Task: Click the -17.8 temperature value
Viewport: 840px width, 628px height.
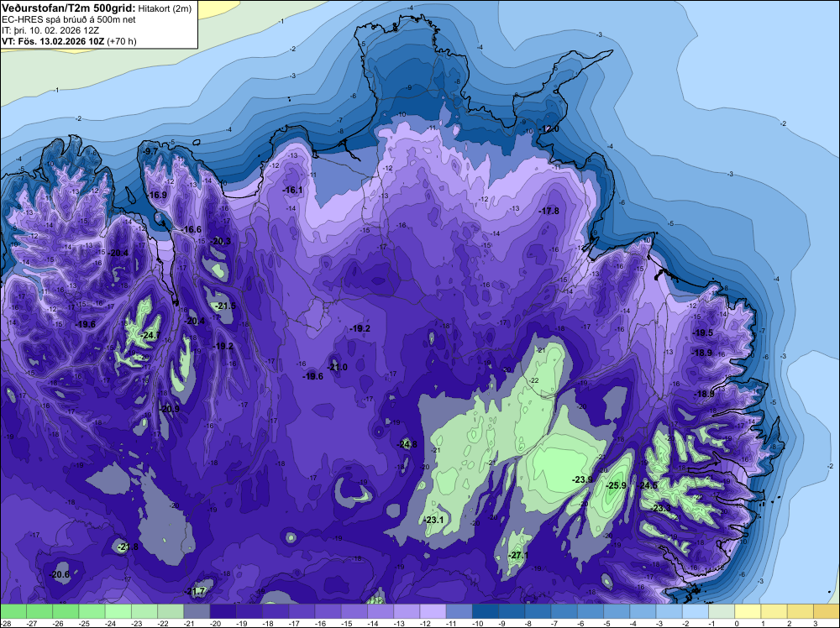Action: coord(549,211)
